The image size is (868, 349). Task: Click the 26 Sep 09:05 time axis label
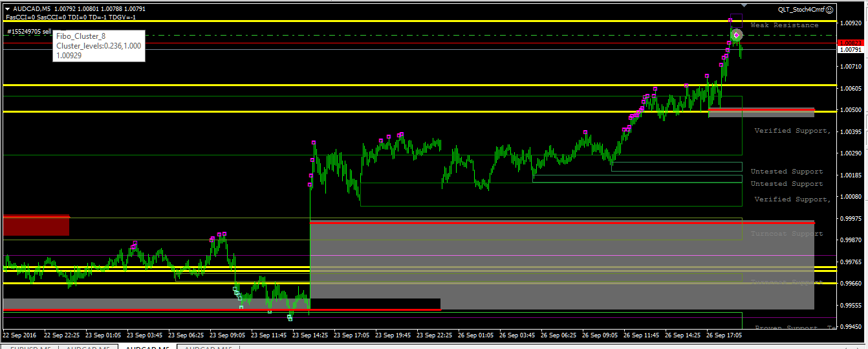click(600, 335)
